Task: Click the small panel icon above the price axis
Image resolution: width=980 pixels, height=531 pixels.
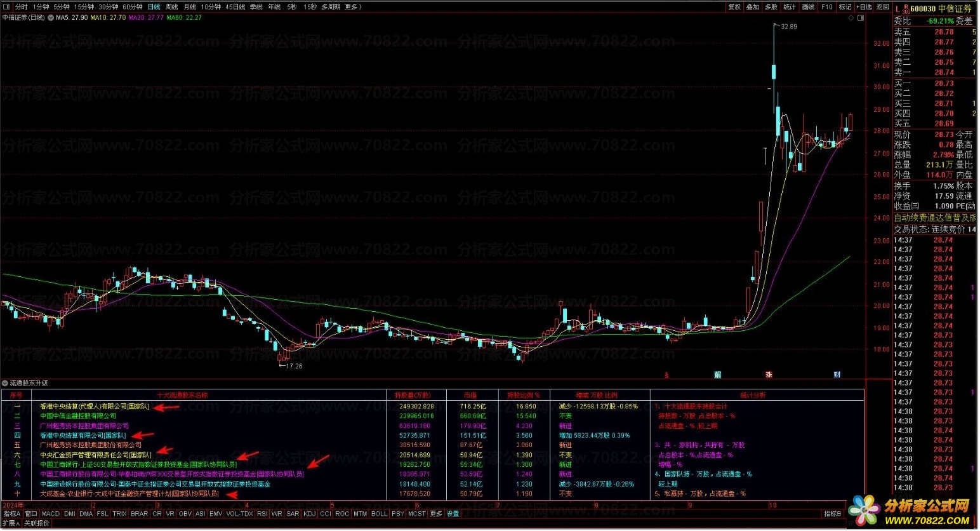Action: point(861,18)
